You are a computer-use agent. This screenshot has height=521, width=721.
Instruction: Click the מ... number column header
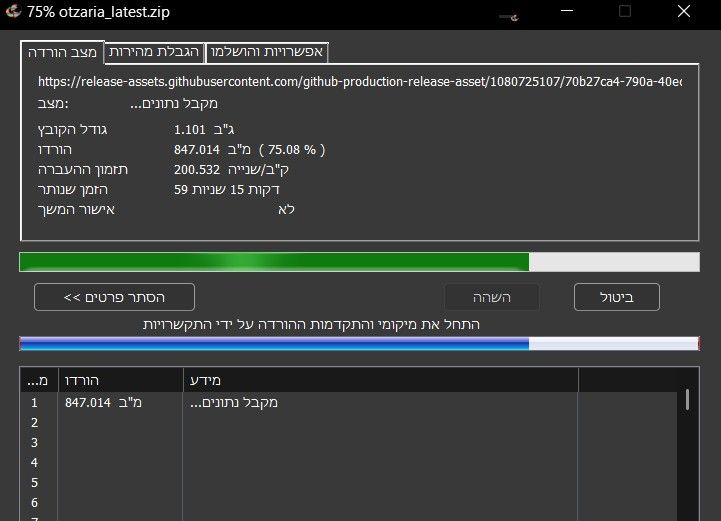coord(39,380)
